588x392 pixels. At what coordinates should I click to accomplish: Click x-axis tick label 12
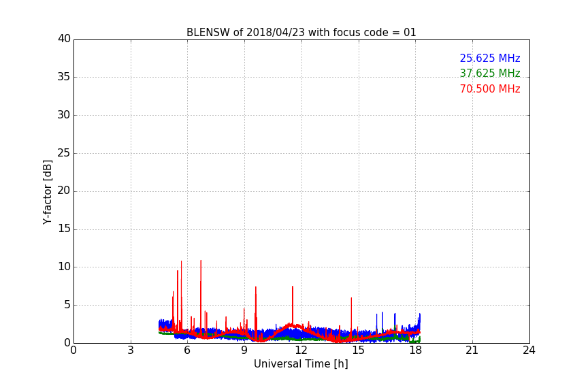(x=301, y=350)
